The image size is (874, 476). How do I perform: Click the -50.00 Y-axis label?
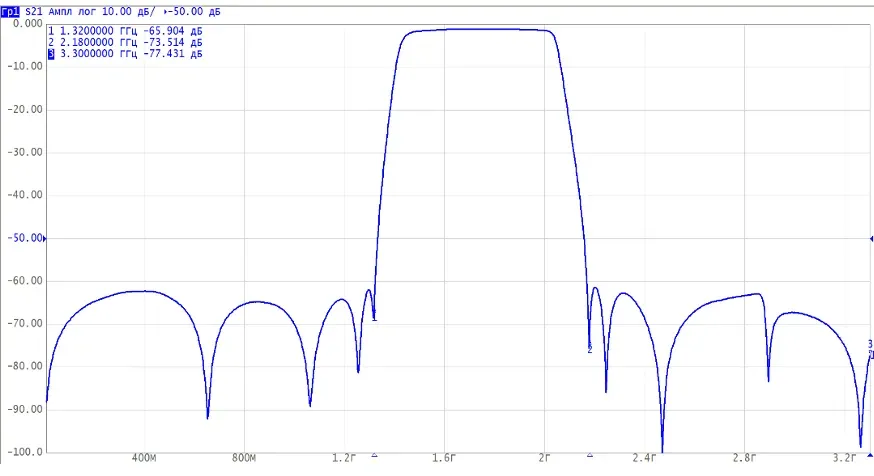tap(25, 238)
